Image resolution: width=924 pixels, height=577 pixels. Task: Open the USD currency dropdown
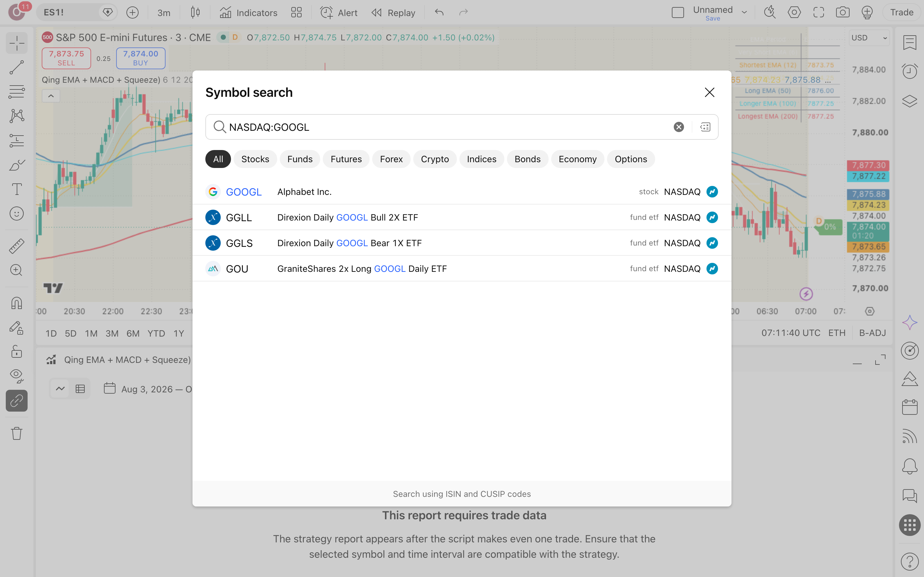[869, 38]
